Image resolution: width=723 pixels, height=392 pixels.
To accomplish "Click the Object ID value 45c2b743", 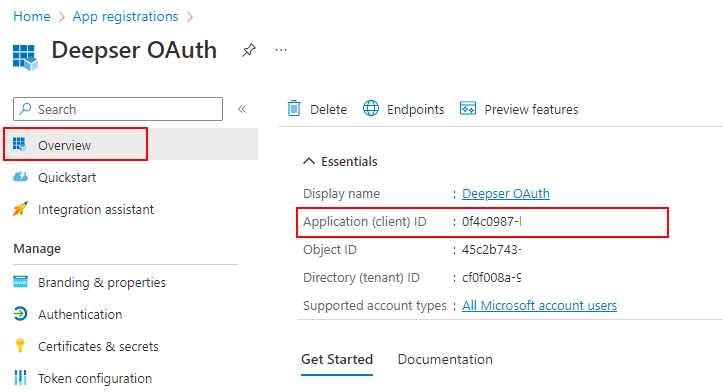I will pos(492,249).
